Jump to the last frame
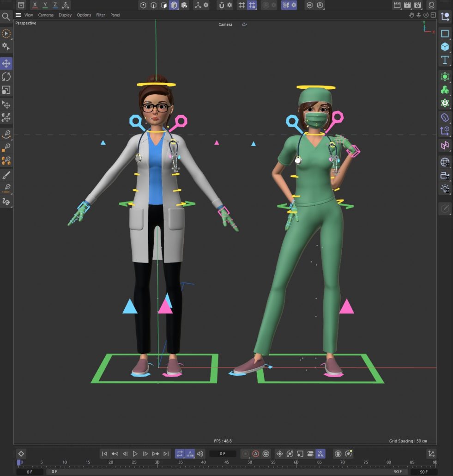This screenshot has width=453, height=476. pos(166,453)
